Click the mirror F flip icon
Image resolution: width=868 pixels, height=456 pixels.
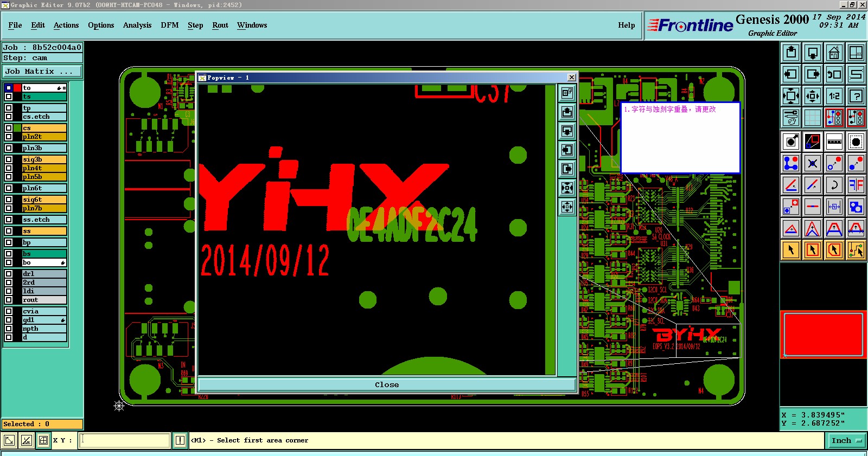856,185
